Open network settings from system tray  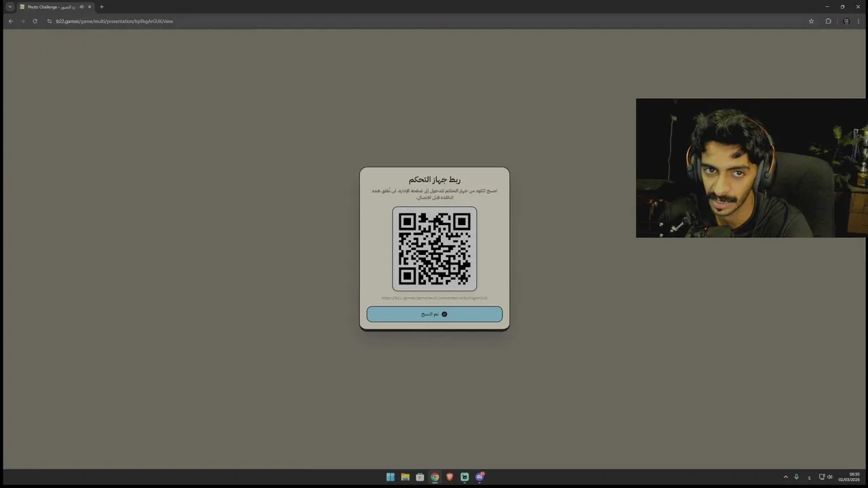[822, 477]
